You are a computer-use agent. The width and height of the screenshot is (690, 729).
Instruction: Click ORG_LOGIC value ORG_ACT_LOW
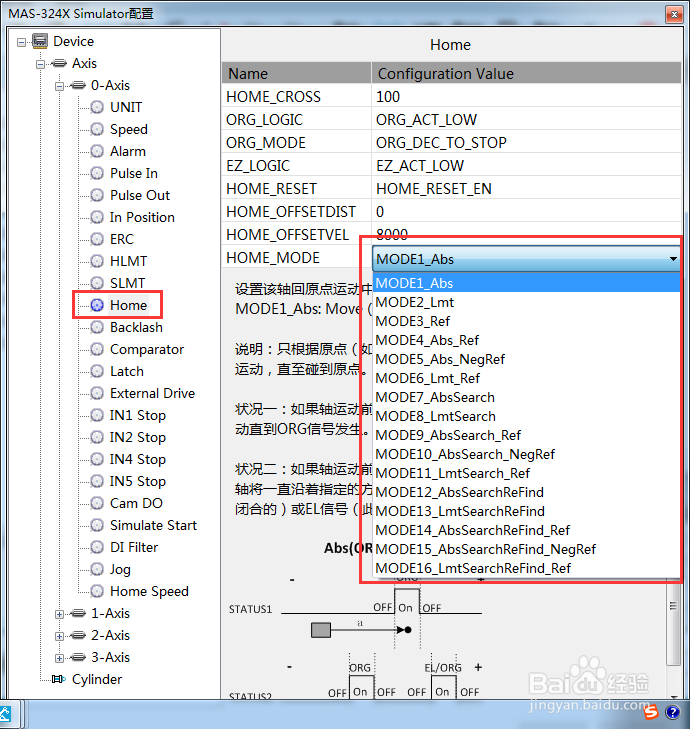click(526, 119)
